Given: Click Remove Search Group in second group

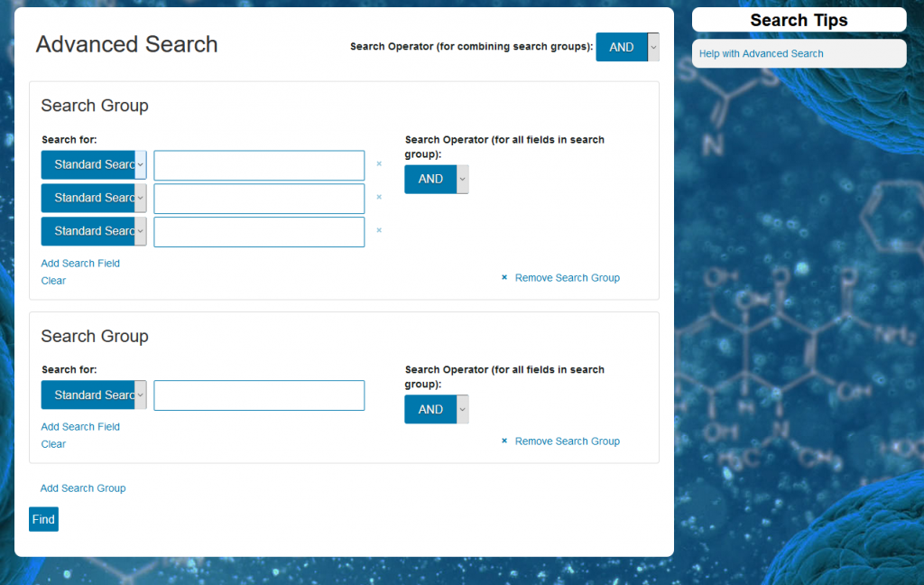Looking at the screenshot, I should 567,441.
